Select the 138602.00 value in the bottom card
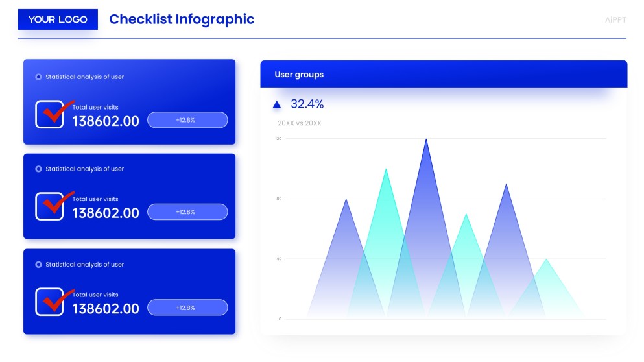The height and width of the screenshot is (362, 644). pos(106,309)
